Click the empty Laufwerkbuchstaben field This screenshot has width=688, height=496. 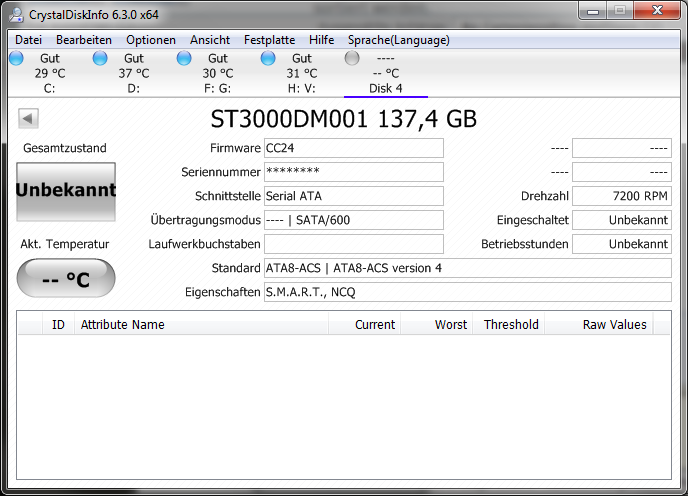pos(354,244)
